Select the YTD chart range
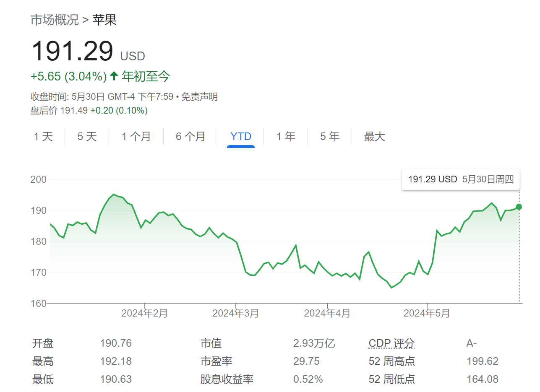The width and height of the screenshot is (540, 392). click(240, 137)
